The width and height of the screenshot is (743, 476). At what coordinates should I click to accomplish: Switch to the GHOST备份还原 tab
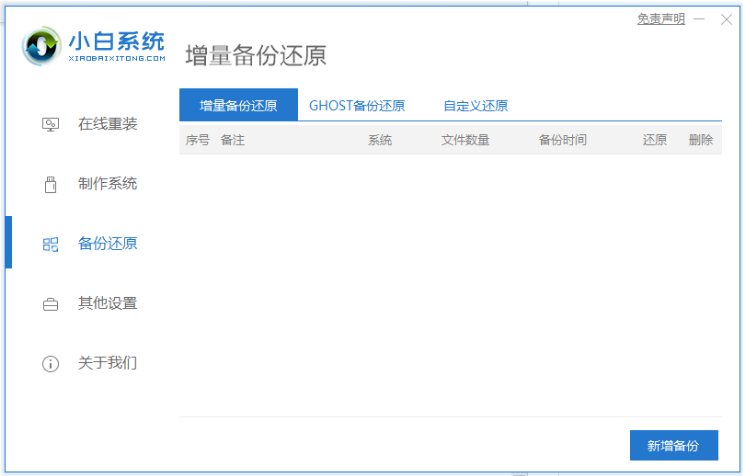[357, 105]
